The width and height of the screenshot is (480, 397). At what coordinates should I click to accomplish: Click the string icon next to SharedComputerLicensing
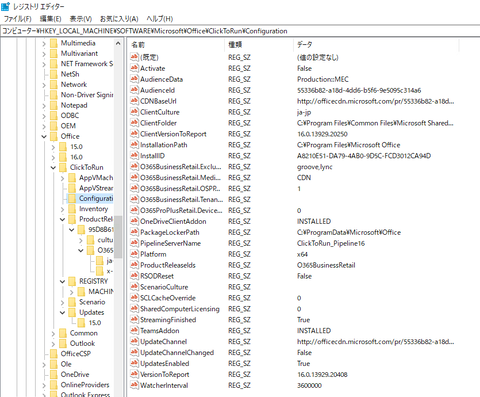tap(134, 309)
